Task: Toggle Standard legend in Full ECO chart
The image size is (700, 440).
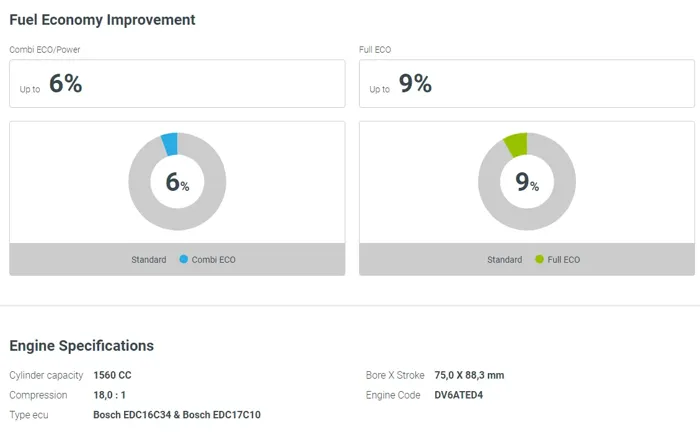Action: point(505,260)
